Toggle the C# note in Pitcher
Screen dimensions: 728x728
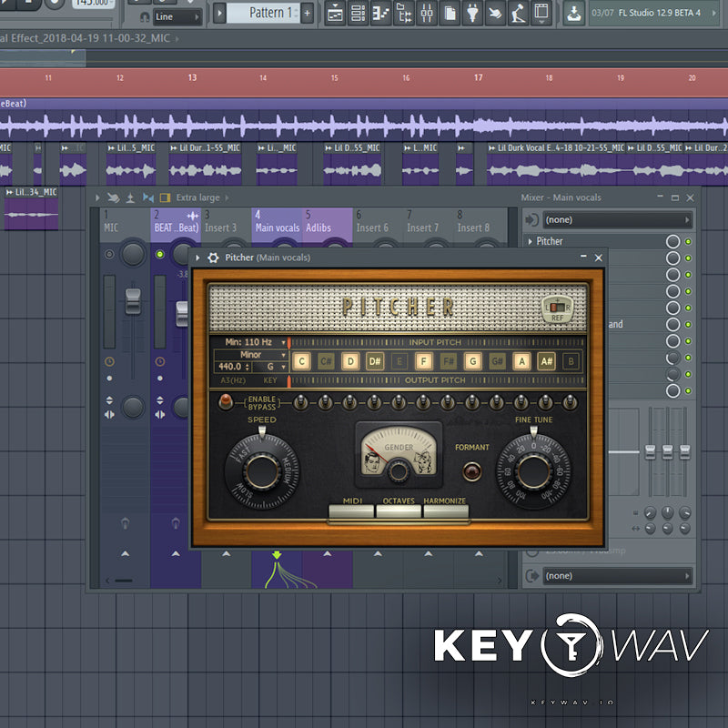tap(326, 360)
